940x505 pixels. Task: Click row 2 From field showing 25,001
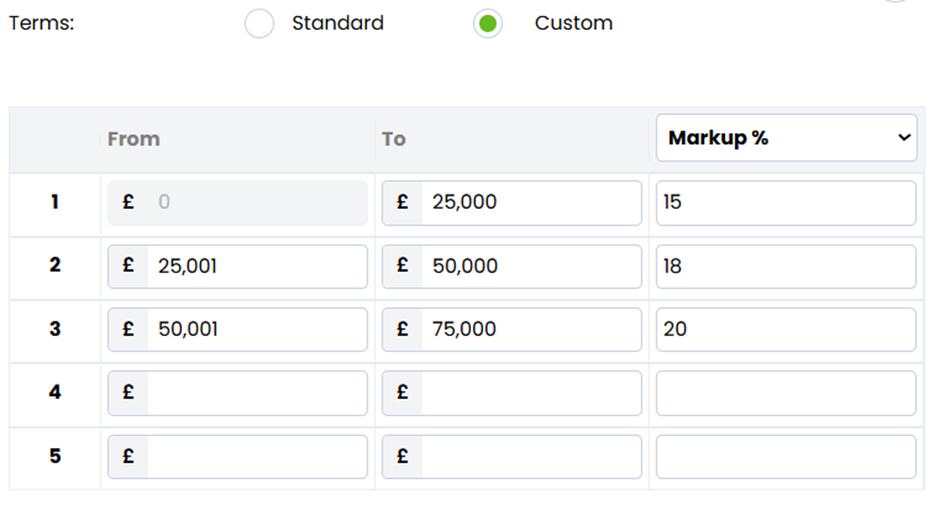pos(256,266)
